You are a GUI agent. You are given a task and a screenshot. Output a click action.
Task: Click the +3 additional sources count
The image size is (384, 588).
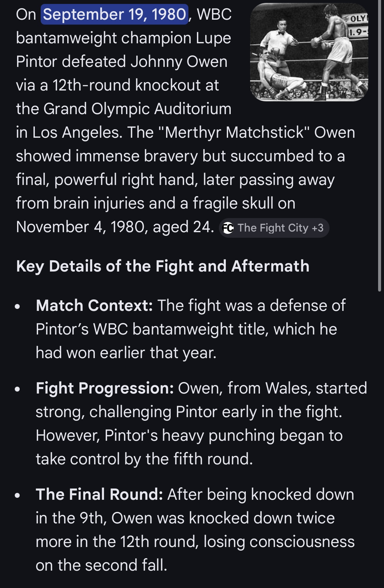point(317,228)
